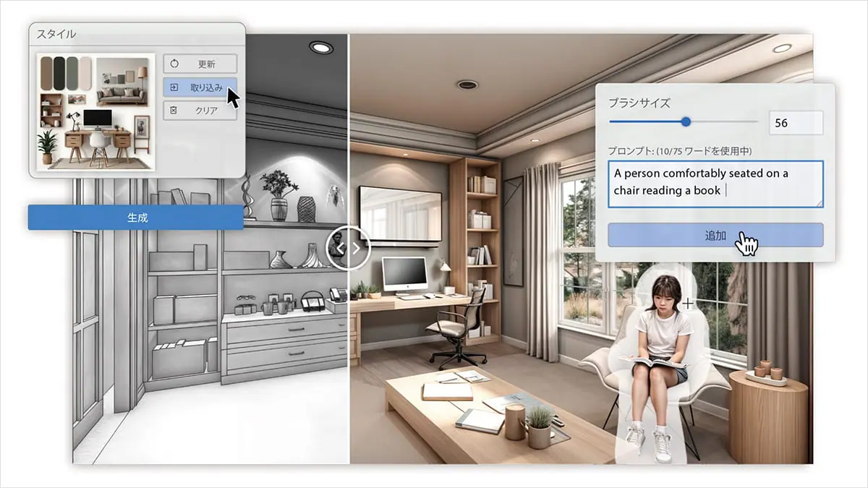Pick the pale pink swatch in the style board
Viewport: 868px width, 488px height.
point(85,72)
